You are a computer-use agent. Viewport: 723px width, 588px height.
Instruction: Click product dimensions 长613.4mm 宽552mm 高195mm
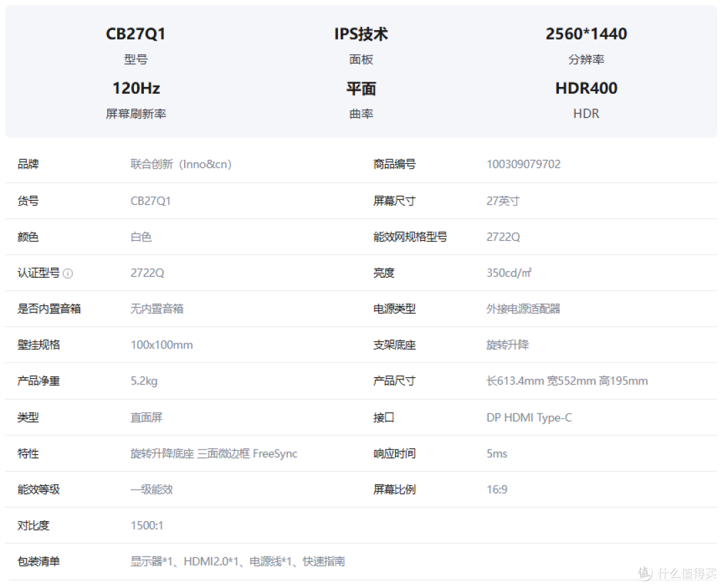pos(567,381)
